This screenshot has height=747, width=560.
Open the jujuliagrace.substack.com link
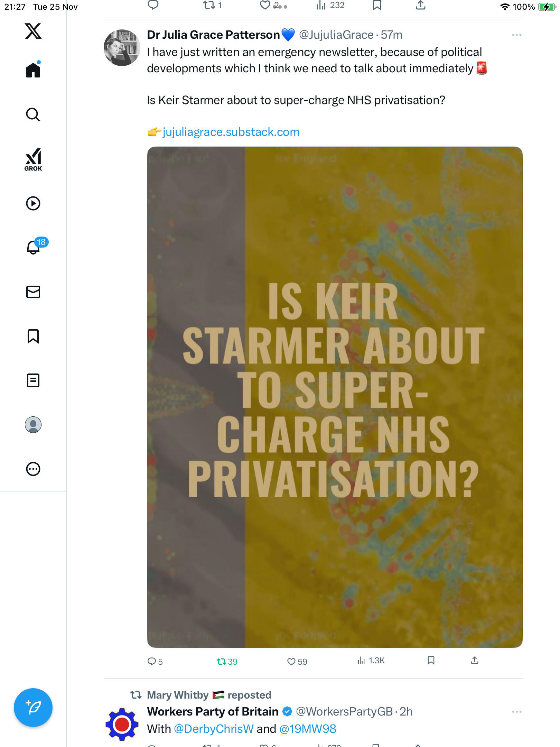pyautogui.click(x=231, y=132)
